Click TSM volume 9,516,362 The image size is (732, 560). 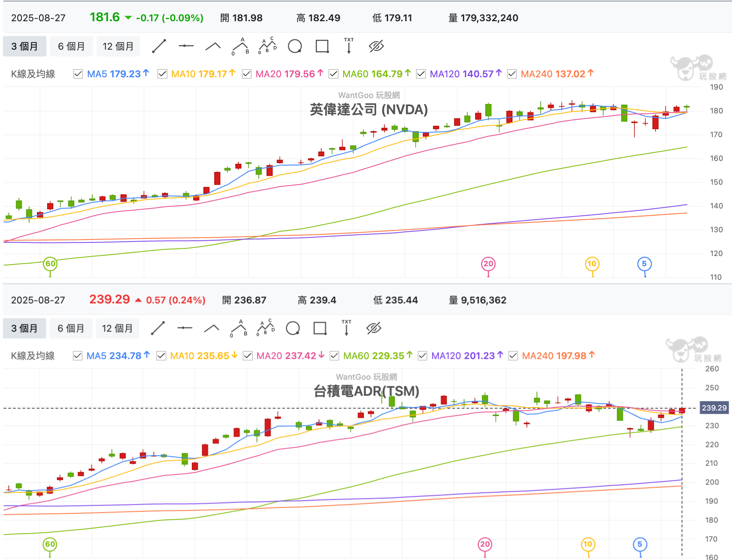tap(484, 300)
